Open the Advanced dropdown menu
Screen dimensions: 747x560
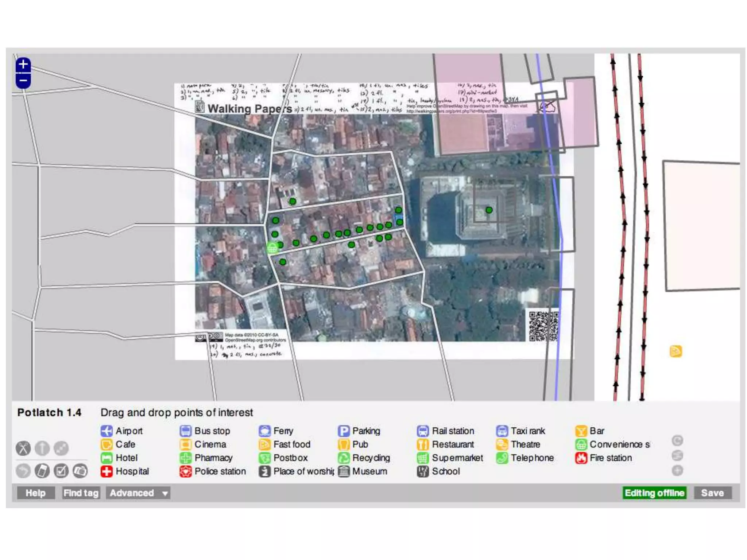point(138,493)
